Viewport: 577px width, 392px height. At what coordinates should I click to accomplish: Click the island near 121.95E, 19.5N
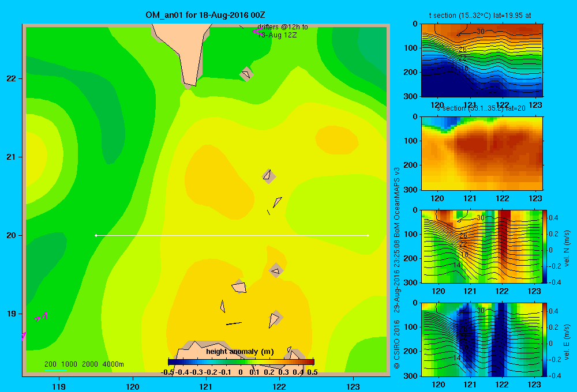click(276, 271)
